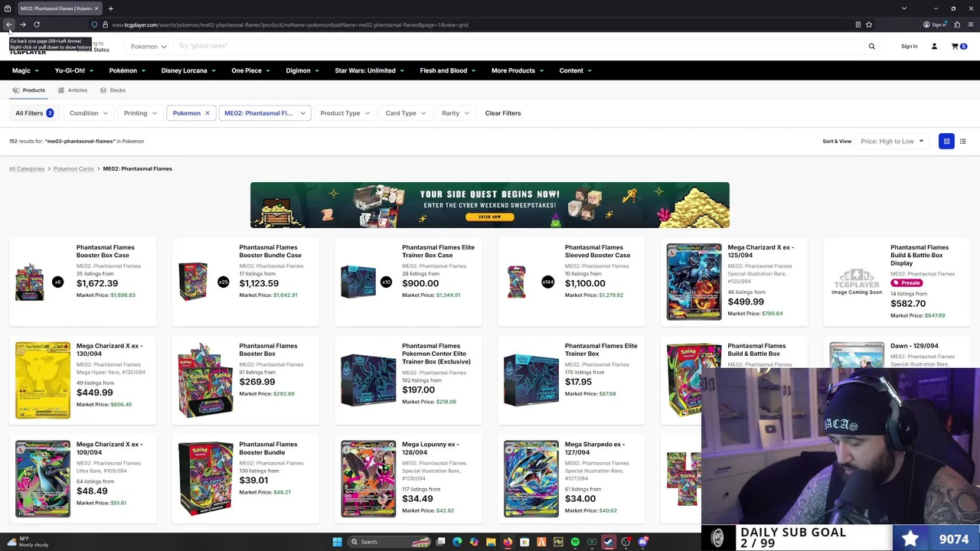Open the list all tabs dropdown
This screenshot has height=551, width=980.
(903, 8)
